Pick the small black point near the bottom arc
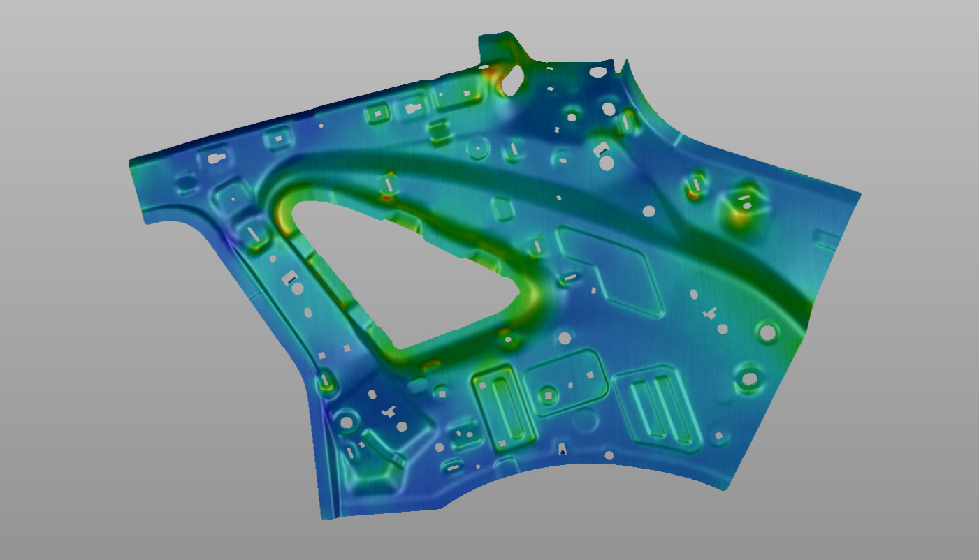 coord(563,452)
